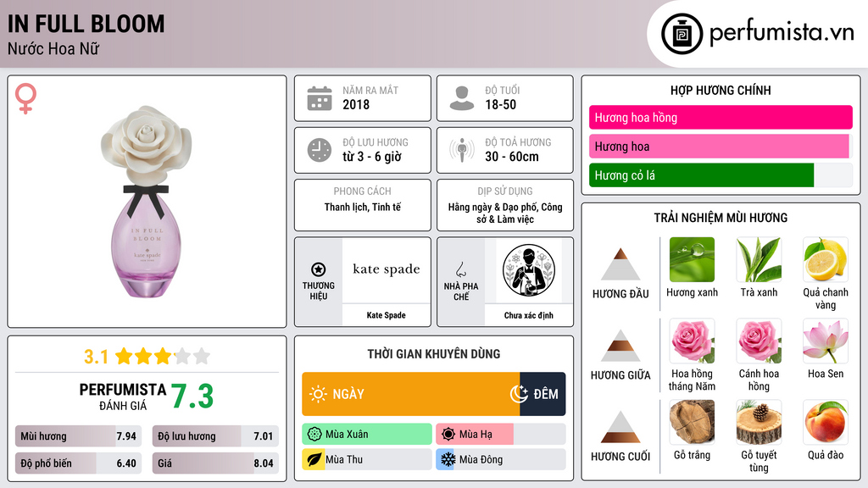Click the perfumista.vn site name
This screenshot has height=488, width=868.
782,33
